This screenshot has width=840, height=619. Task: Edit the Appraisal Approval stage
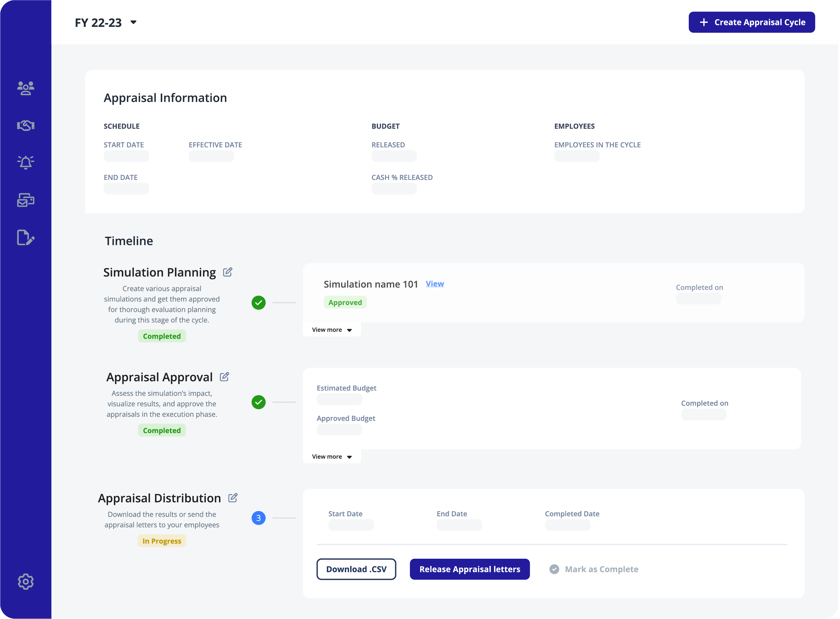[224, 377]
